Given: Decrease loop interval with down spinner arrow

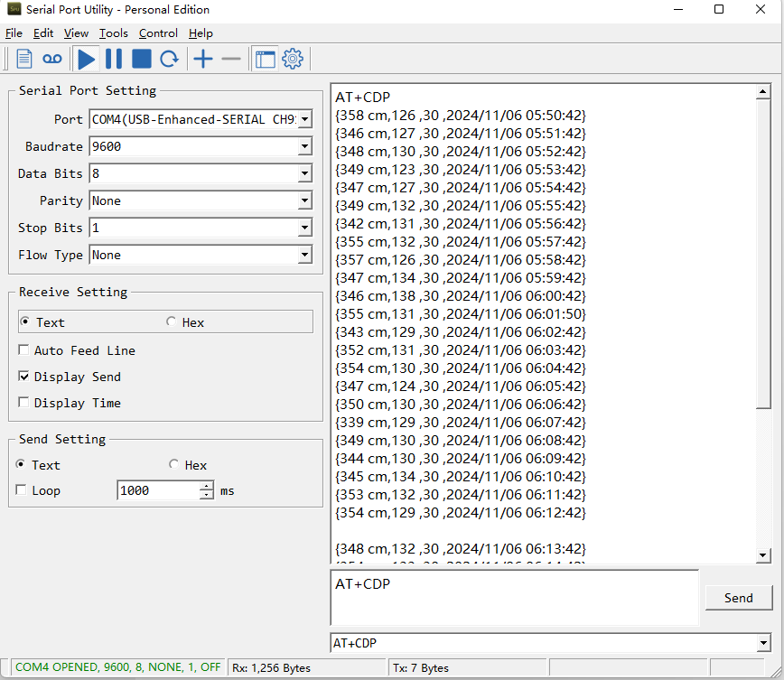Looking at the screenshot, I should point(206,495).
